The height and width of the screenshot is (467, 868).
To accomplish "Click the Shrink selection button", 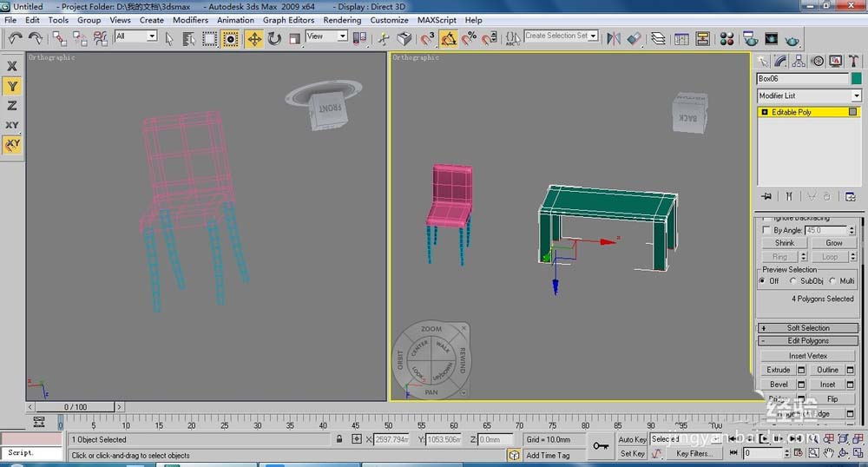I will 785,243.
